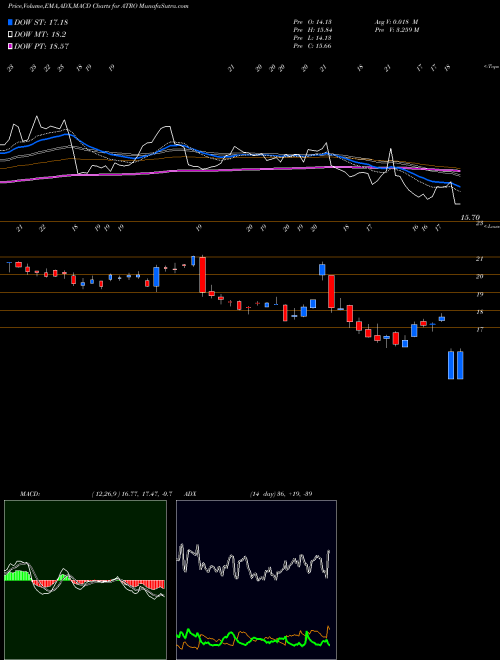Click the 19 price axis label
Image resolution: width=500 pixels, height=660 pixels.
click(479, 294)
